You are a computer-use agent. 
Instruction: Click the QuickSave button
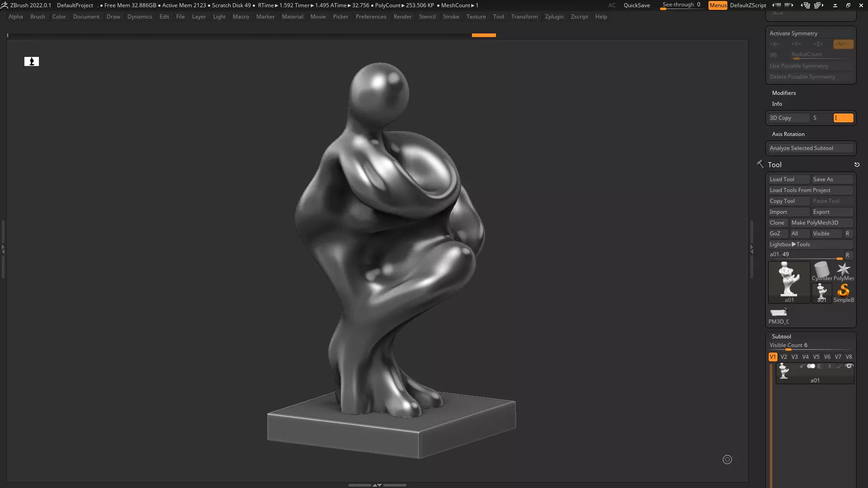point(637,5)
